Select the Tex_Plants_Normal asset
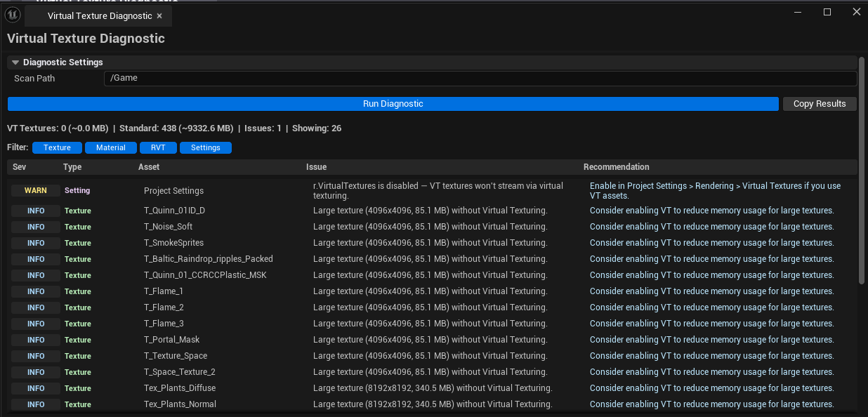 point(180,404)
